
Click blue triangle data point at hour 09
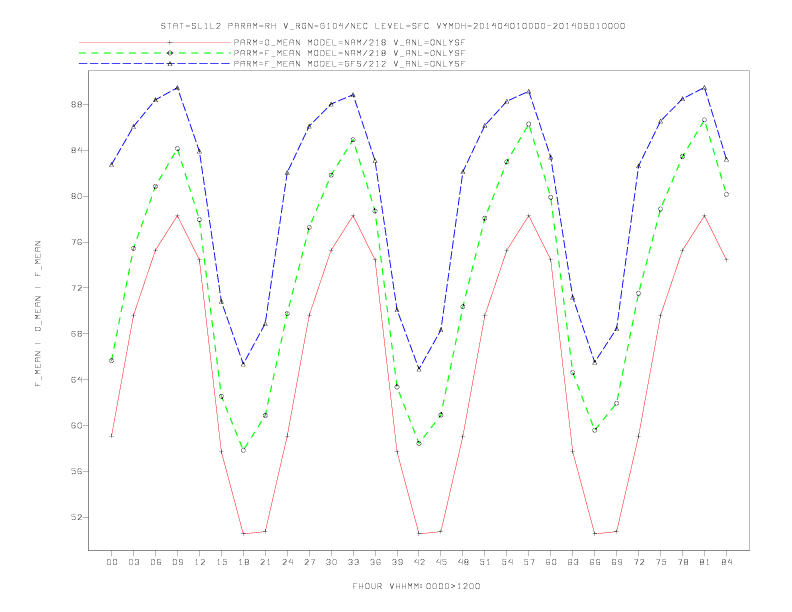[x=177, y=88]
